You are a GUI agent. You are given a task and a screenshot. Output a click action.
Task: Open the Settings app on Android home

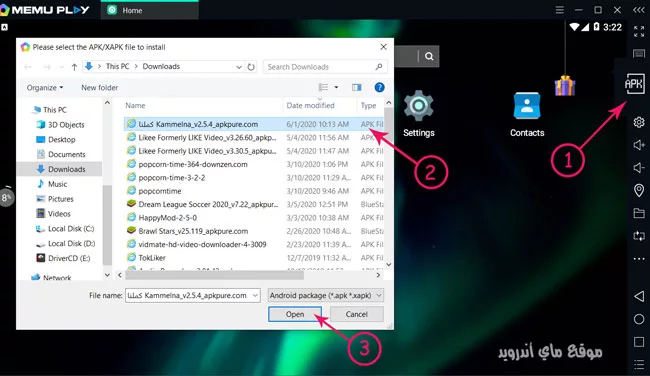[x=419, y=114]
